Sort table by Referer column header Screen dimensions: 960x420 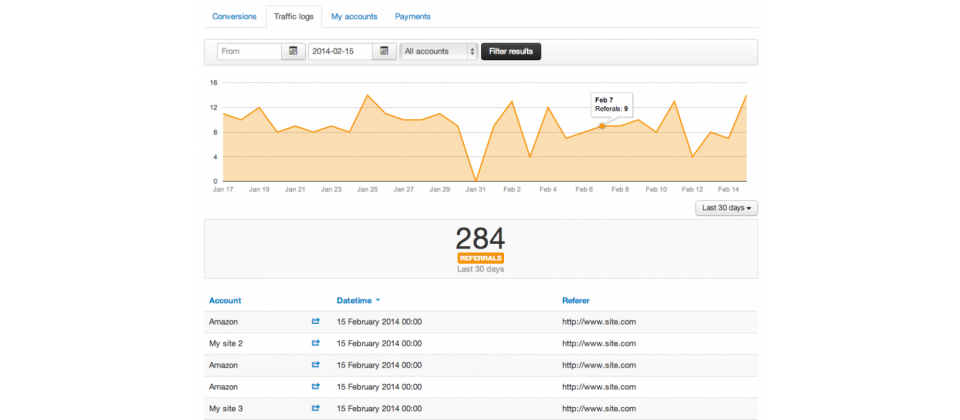[576, 300]
